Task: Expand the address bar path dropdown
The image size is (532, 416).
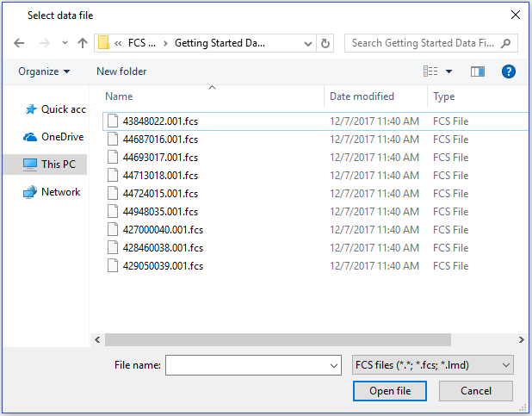Action: (308, 43)
